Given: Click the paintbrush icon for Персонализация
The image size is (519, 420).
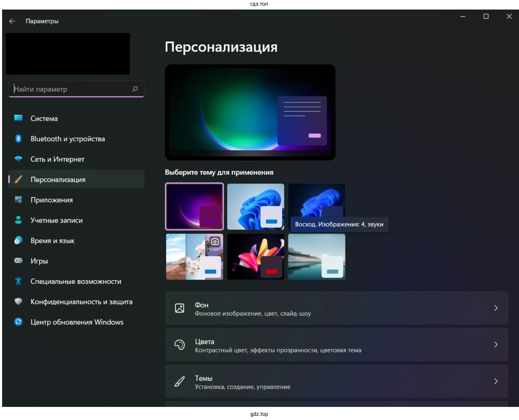Looking at the screenshot, I should click(x=18, y=179).
